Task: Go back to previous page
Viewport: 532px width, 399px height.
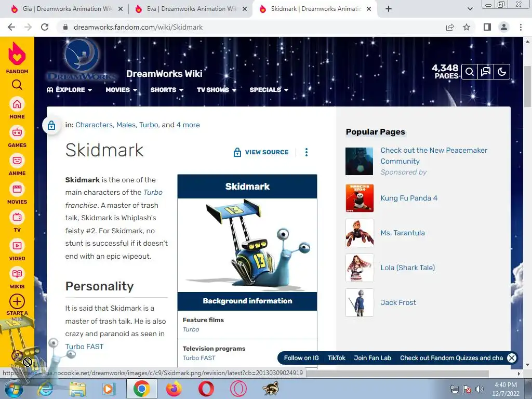Action: (x=11, y=27)
